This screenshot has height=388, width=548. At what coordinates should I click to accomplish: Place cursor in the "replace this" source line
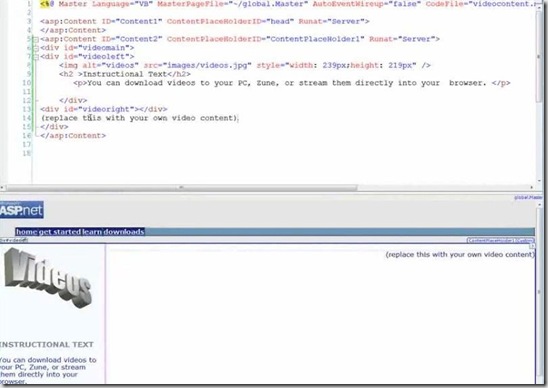(140, 118)
